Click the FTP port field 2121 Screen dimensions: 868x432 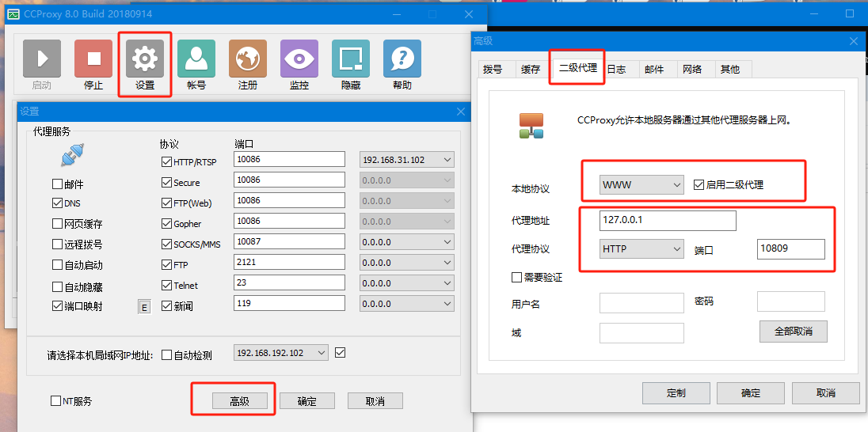[290, 262]
